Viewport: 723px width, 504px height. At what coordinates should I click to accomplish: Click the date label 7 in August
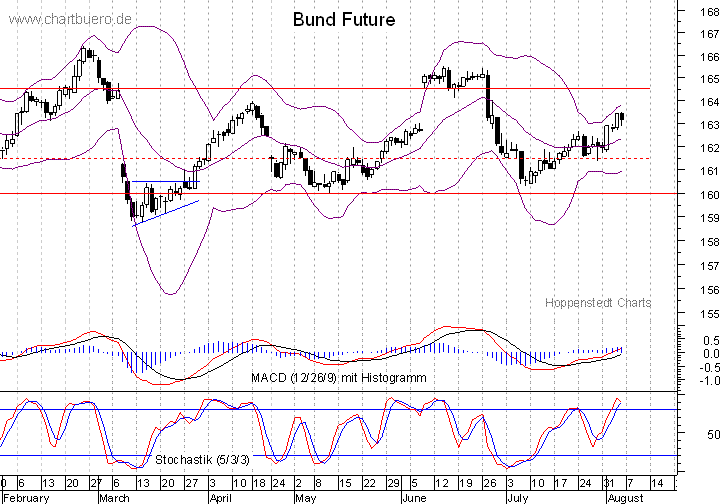(630, 484)
